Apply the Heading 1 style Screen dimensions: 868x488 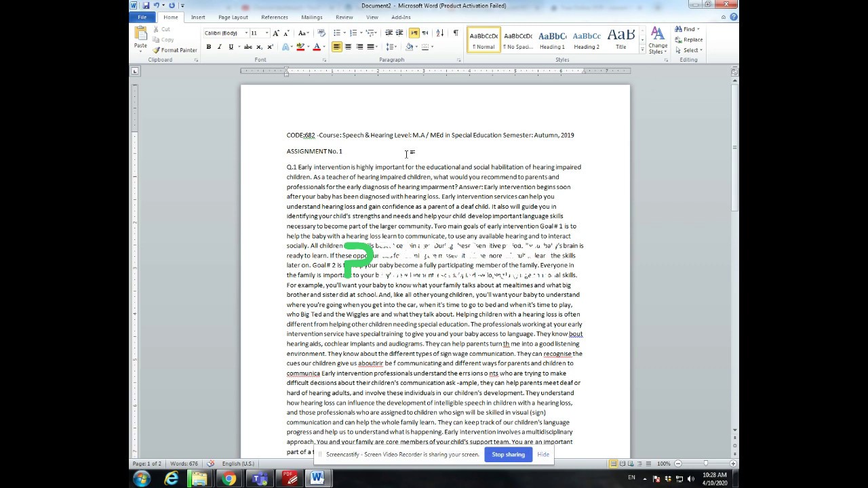point(552,40)
